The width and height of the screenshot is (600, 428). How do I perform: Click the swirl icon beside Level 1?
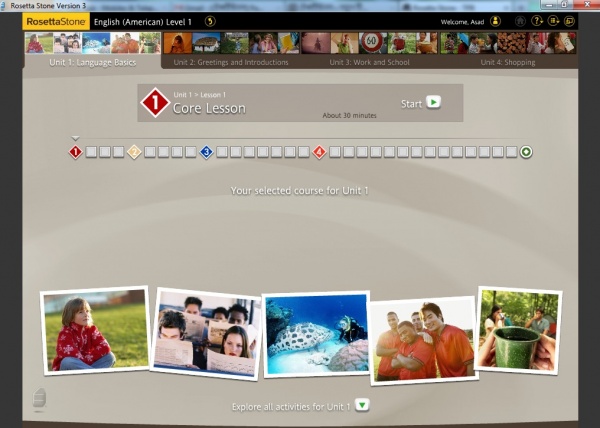[x=210, y=21]
